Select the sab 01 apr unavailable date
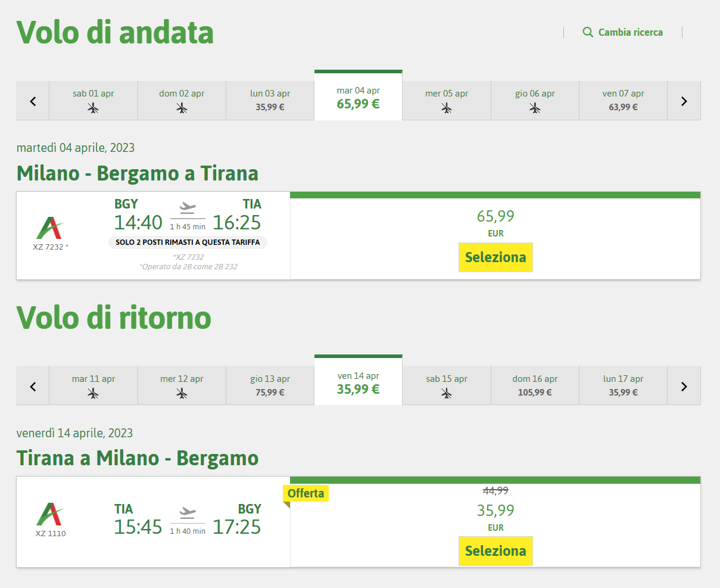This screenshot has width=720, height=588. point(93,101)
